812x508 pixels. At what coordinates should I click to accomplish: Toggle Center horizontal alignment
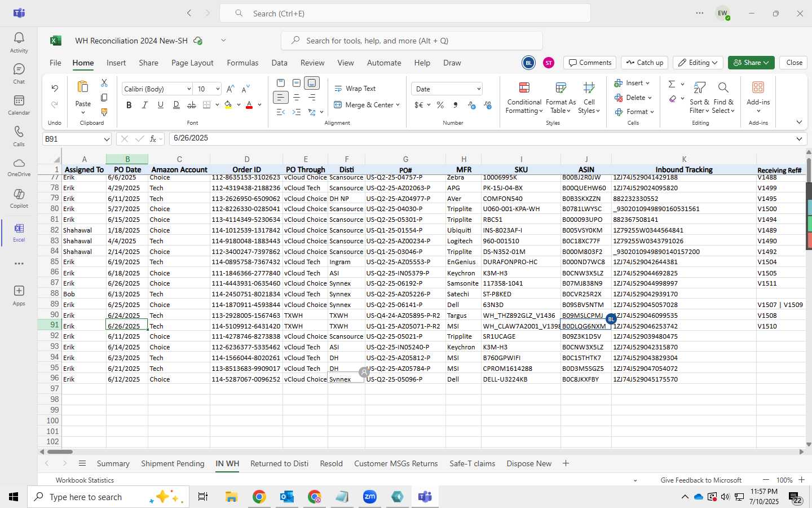297,98
